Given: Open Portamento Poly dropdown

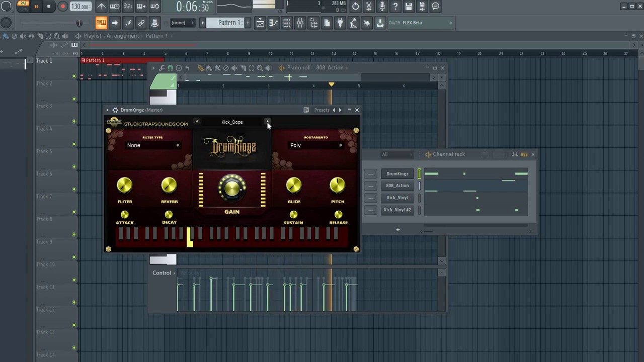Looking at the screenshot, I should point(316,145).
